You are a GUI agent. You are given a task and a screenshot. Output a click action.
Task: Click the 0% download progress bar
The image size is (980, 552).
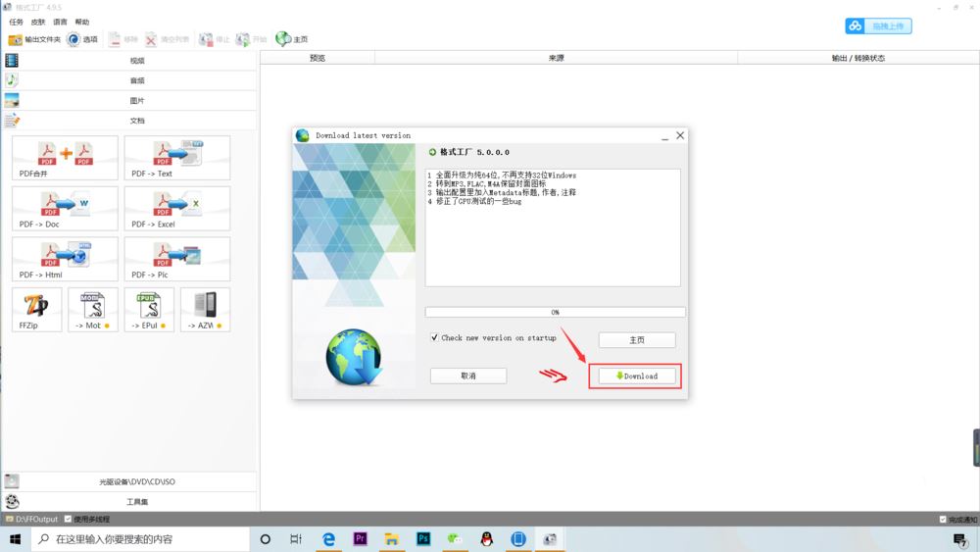[x=555, y=312]
